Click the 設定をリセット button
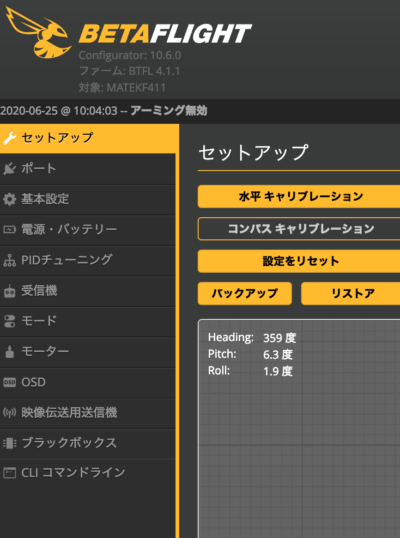Viewport: 400px width, 538px height. [299, 261]
